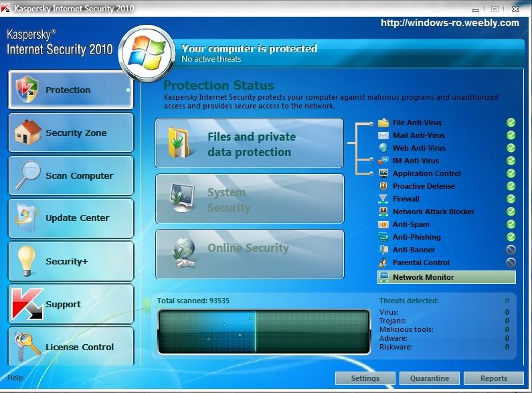Click the System Security monitor icon

click(x=182, y=198)
